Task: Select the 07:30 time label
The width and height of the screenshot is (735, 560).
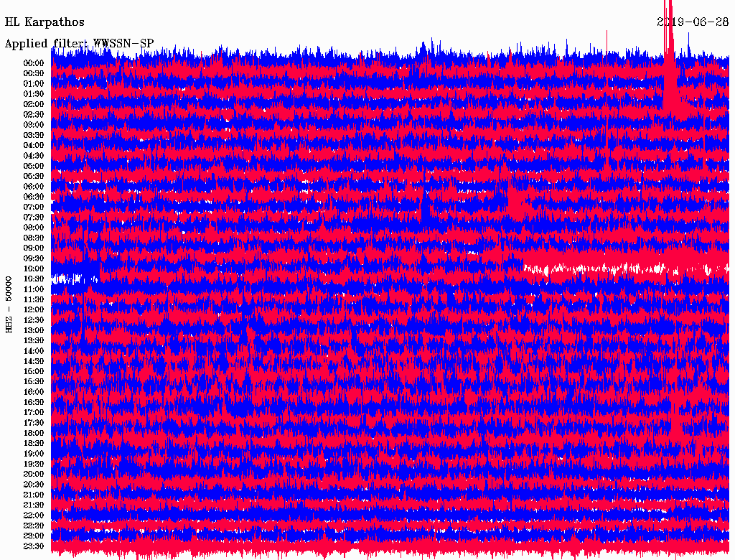Action: 34,217
